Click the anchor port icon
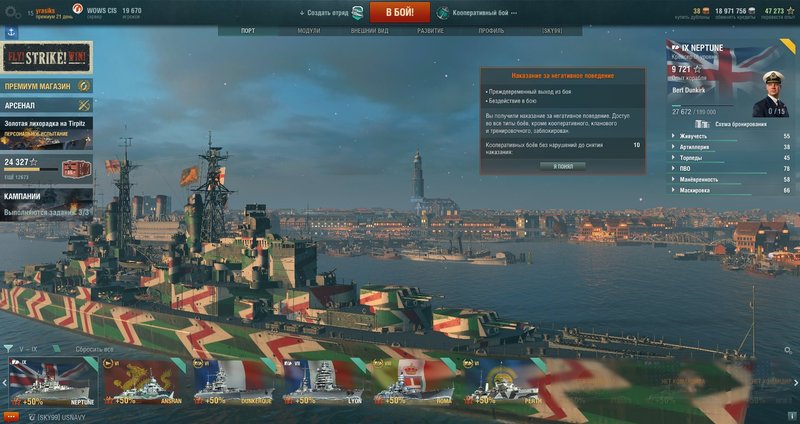The height and width of the screenshot is (424, 800). point(11,33)
